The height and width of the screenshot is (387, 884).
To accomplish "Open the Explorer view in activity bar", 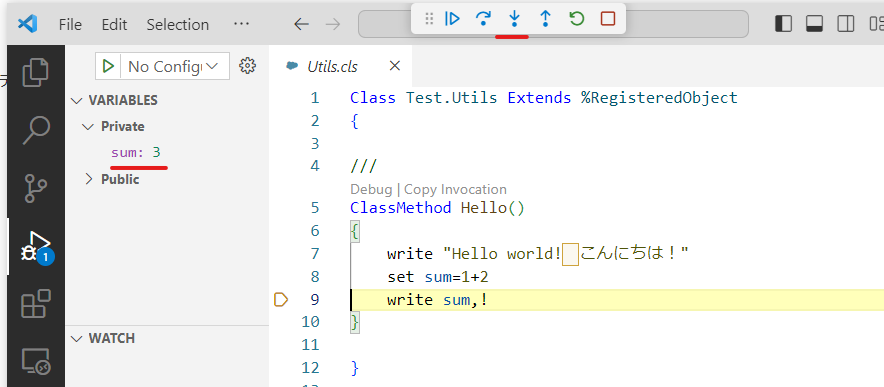I will click(x=36, y=72).
